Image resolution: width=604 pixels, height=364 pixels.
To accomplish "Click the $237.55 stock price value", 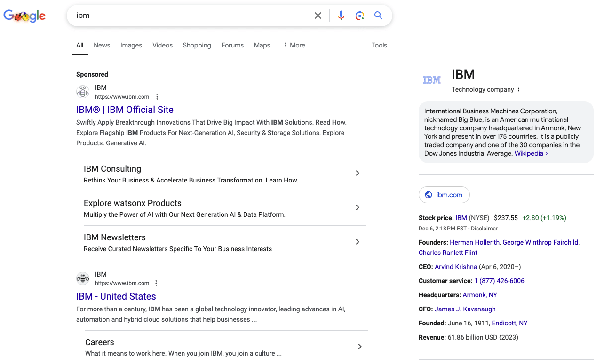I will 506,218.
